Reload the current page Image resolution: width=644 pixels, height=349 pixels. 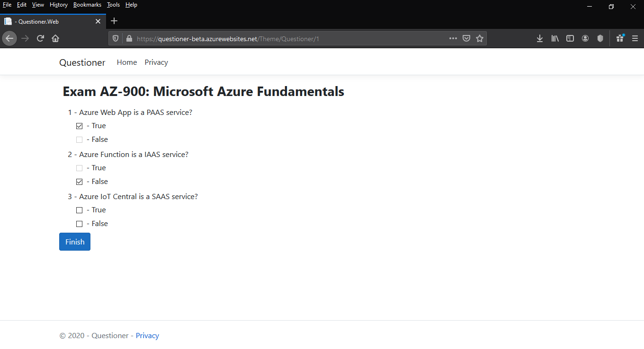pyautogui.click(x=40, y=38)
